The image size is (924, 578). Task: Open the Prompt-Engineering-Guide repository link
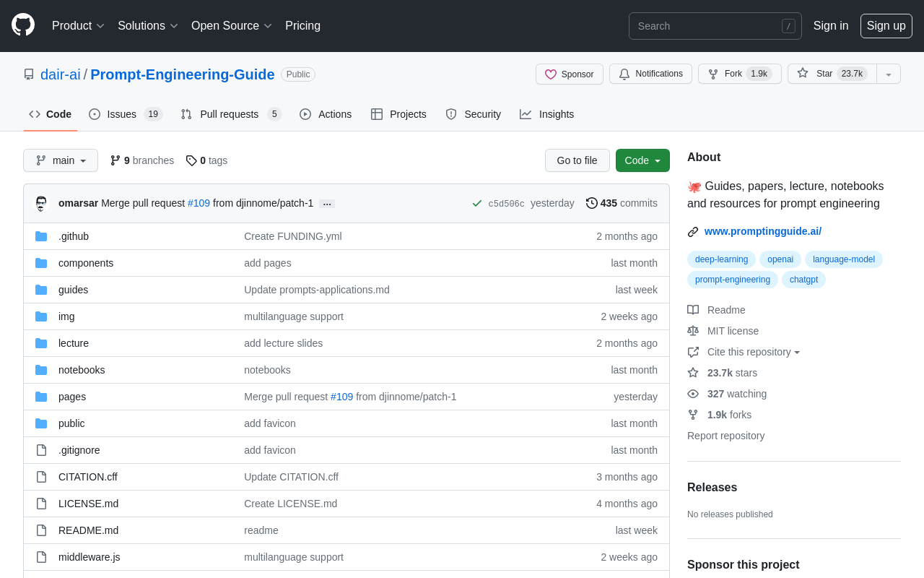[183, 74]
